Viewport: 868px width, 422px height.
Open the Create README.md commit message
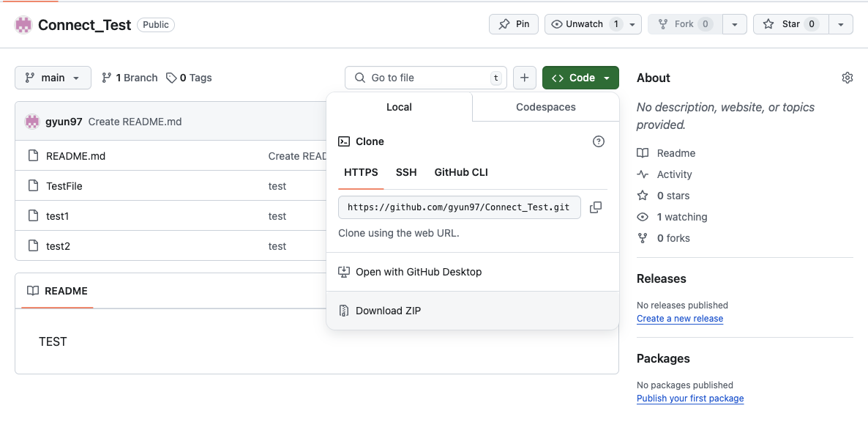pyautogui.click(x=135, y=122)
